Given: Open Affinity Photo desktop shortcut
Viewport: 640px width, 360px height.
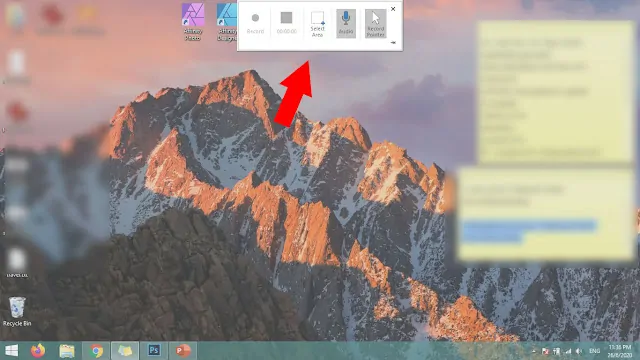Looking at the screenshot, I should [193, 22].
